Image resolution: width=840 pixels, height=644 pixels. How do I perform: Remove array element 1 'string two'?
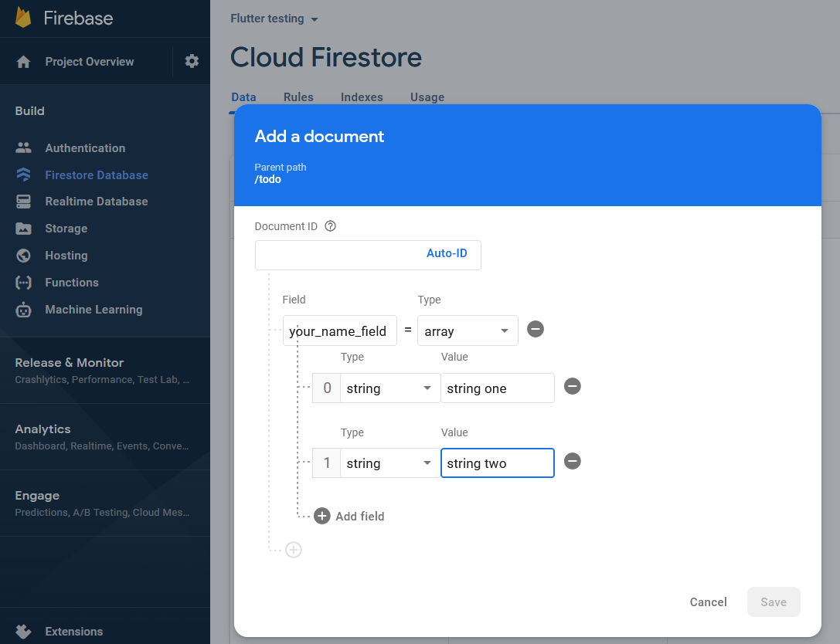(573, 462)
